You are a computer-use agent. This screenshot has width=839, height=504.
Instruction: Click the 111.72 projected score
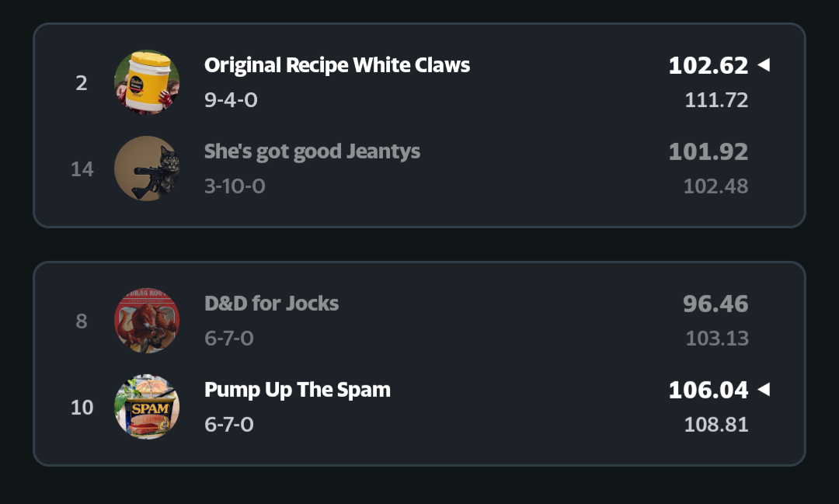(716, 100)
